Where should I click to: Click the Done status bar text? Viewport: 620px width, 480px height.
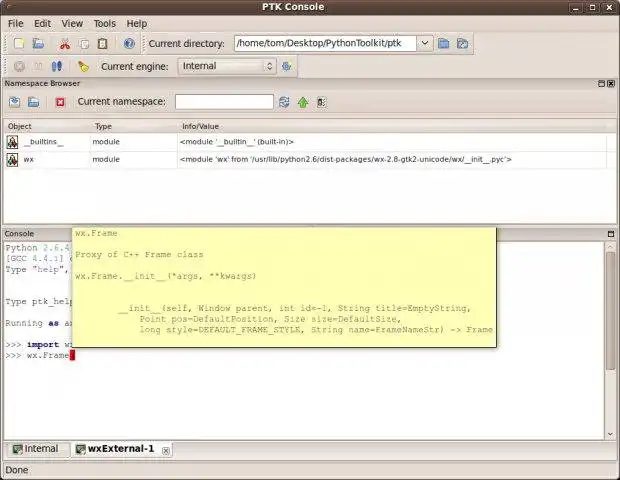(17, 470)
